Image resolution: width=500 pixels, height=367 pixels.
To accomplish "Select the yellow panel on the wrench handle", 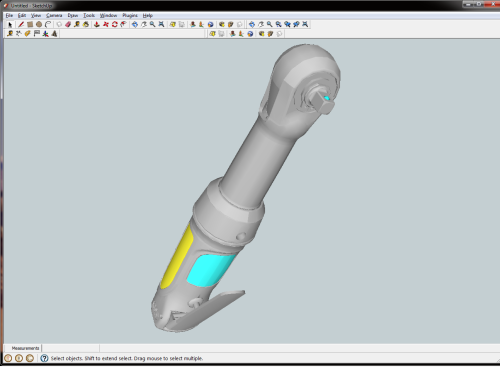I will tap(177, 258).
